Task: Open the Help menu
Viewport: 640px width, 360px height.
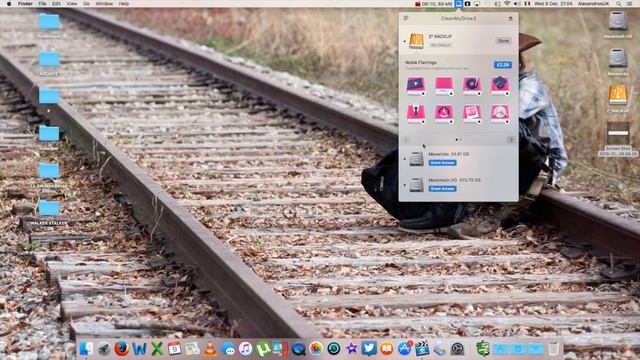Action: (124, 4)
